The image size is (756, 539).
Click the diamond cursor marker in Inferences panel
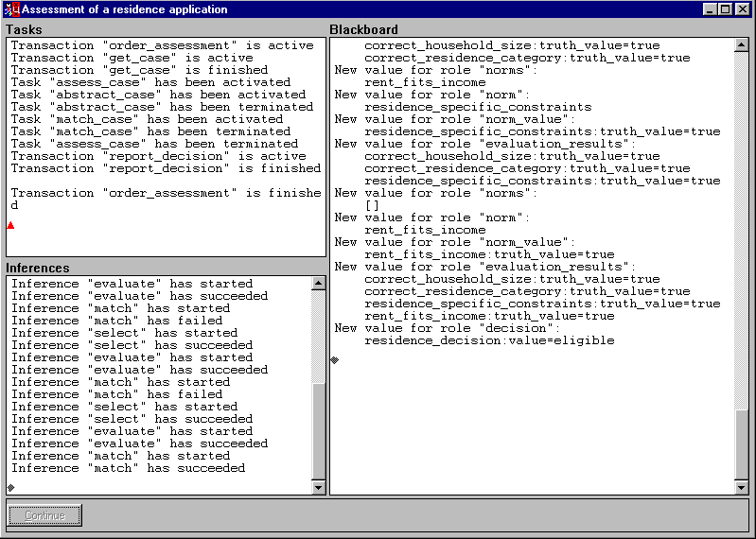tap(11, 487)
